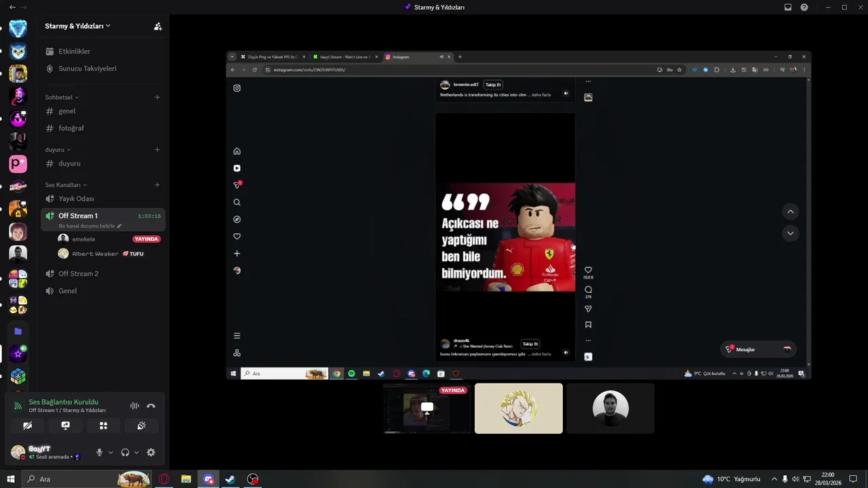Open Opera GX from the taskbar
This screenshot has width=868, height=488.
pos(164,479)
